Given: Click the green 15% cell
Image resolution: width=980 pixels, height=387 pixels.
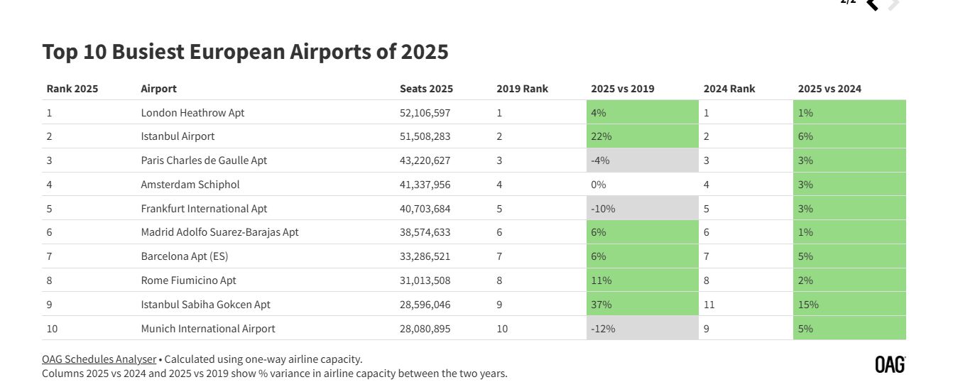Looking at the screenshot, I should click(x=849, y=305).
